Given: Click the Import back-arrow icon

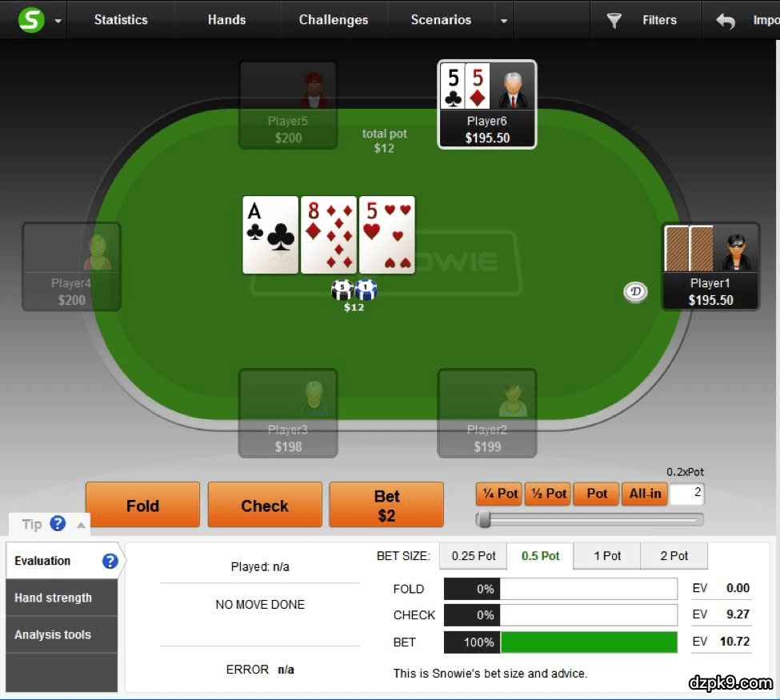Looking at the screenshot, I should click(726, 21).
